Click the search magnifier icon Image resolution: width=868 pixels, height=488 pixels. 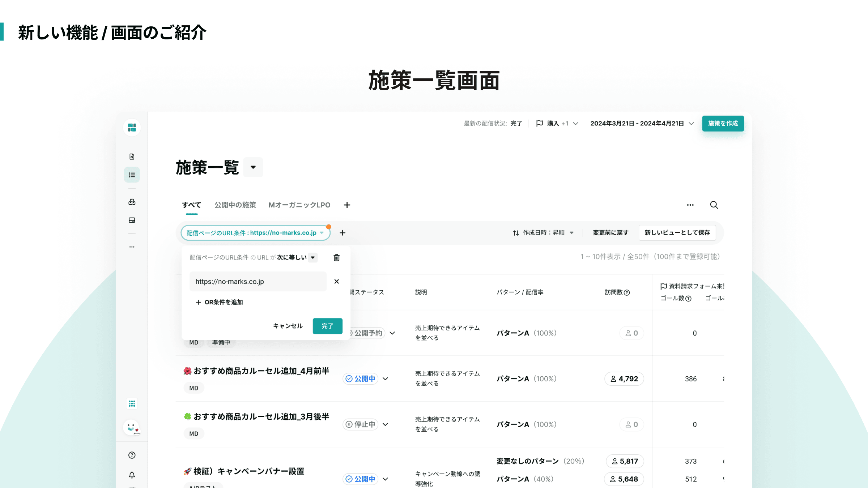pyautogui.click(x=714, y=205)
